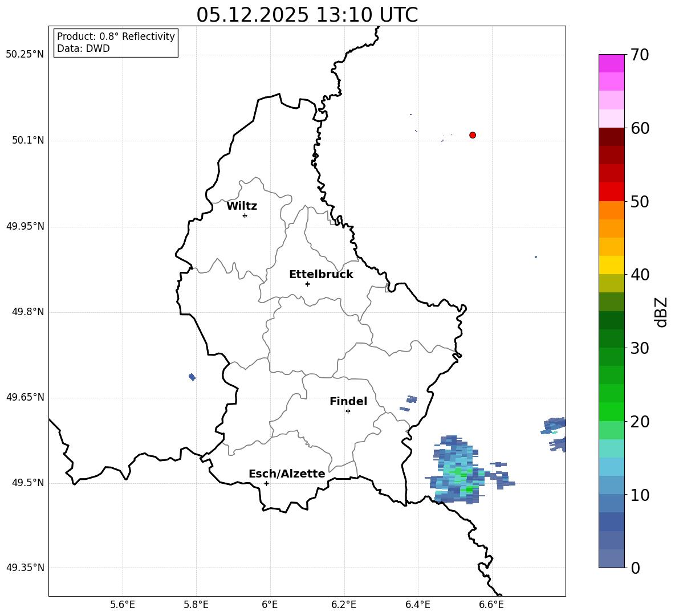Click the bright yellow swatch just above 40
This screenshot has width=675, height=616.
click(611, 265)
